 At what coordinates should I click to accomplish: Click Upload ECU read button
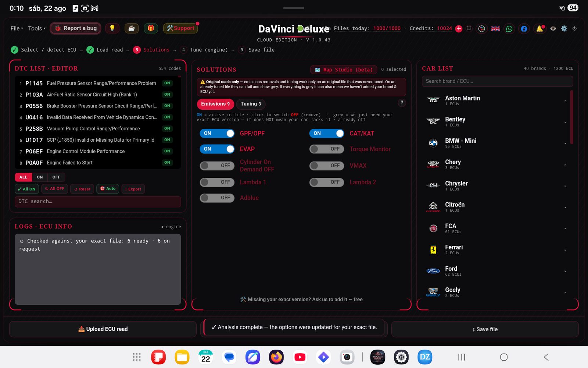(103, 329)
